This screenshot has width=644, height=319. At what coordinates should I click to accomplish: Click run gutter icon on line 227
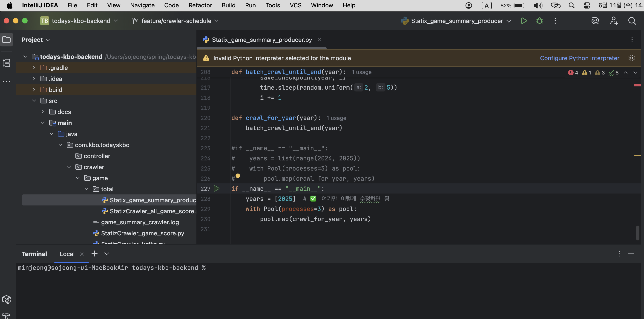[x=217, y=189]
